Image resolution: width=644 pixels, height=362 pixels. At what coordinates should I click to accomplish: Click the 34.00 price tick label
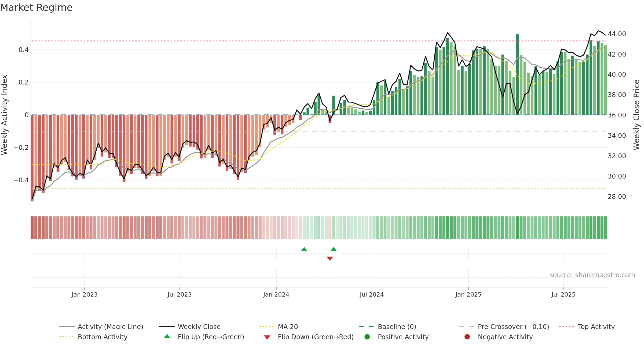pos(617,136)
